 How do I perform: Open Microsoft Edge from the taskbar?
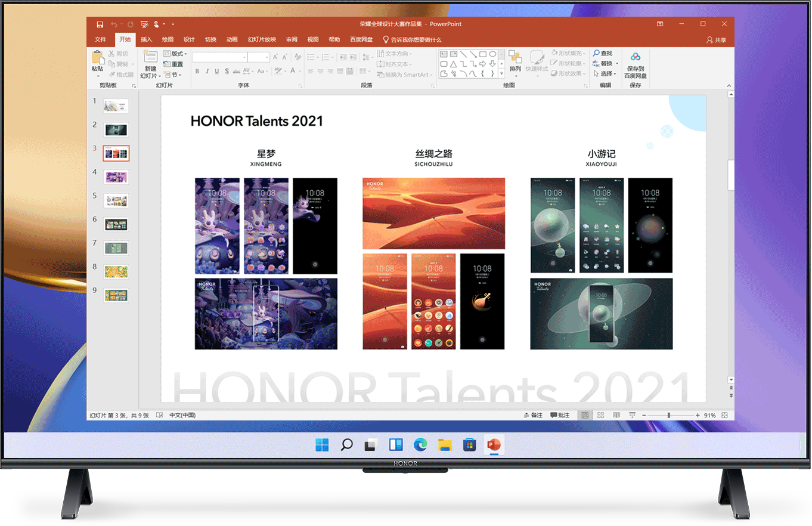(x=420, y=444)
